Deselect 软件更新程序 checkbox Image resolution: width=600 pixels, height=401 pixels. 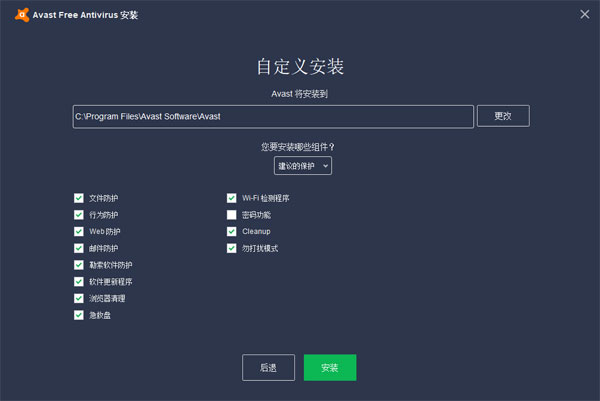(x=79, y=281)
